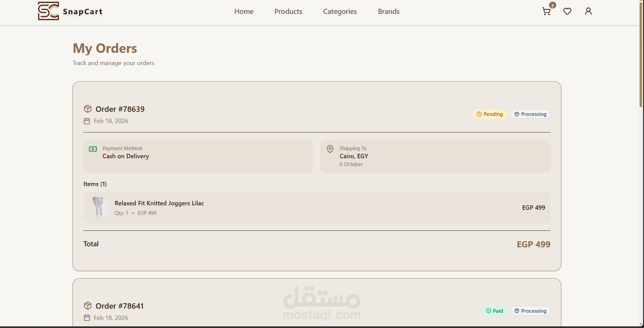Click Relaxed Fit Knitted Joggers Lilac title
Image resolution: width=644 pixels, height=328 pixels.
tap(159, 203)
